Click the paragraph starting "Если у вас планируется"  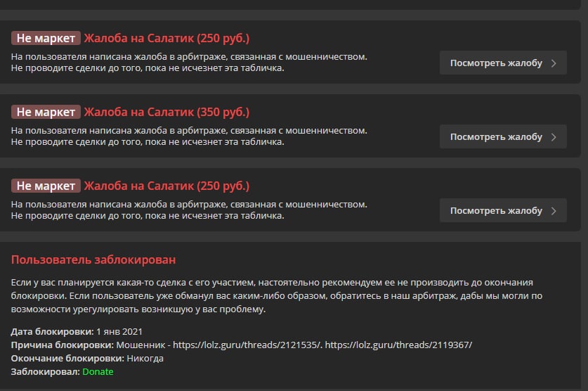[277, 295]
